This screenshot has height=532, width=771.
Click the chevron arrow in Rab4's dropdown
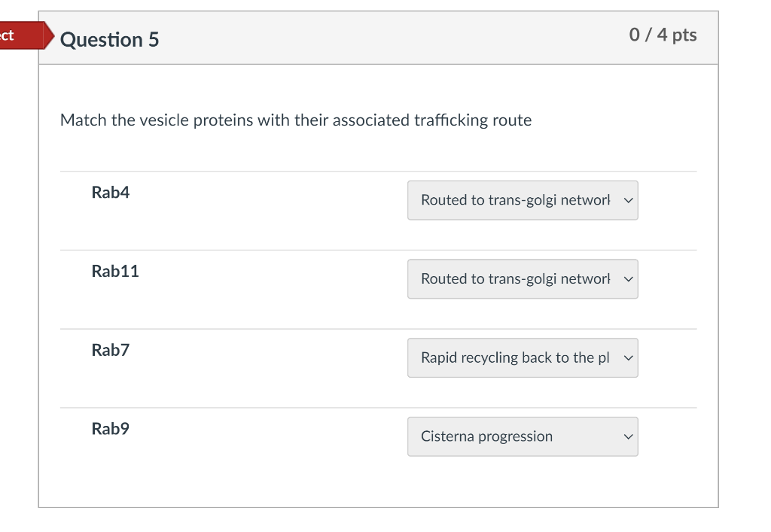point(629,200)
